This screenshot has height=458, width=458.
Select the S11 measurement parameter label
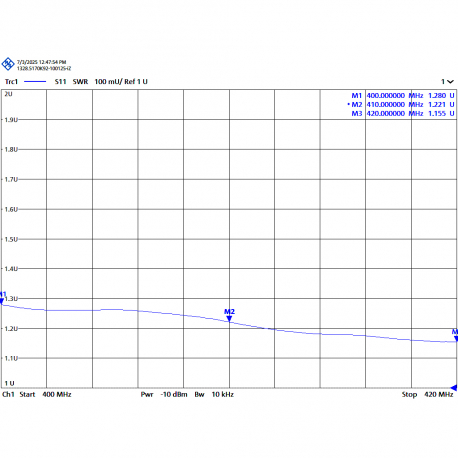click(x=60, y=82)
